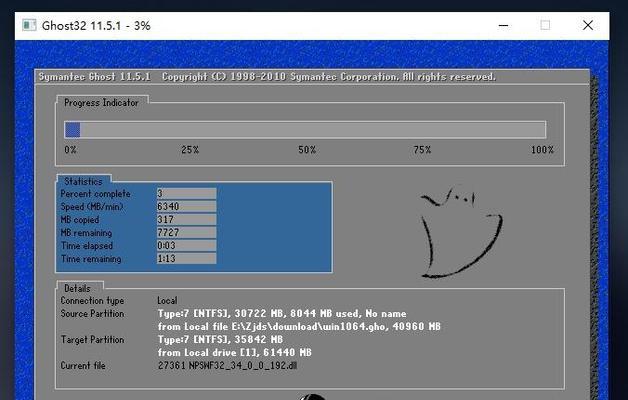Click the 100% scale marker

coord(542,150)
